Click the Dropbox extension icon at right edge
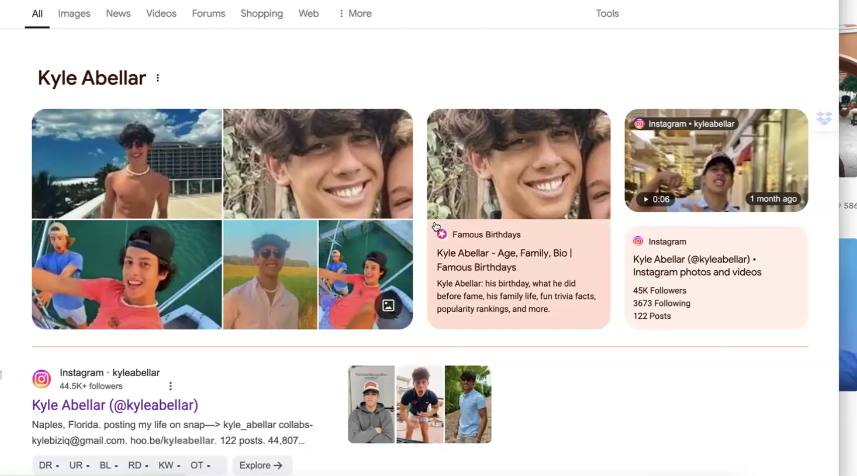 pos(824,118)
